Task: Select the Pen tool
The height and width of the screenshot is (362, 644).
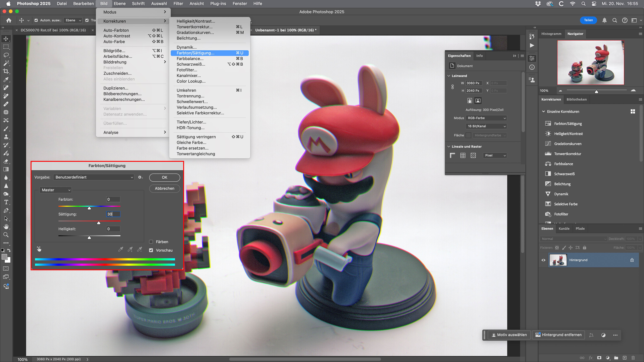Action: click(x=6, y=210)
